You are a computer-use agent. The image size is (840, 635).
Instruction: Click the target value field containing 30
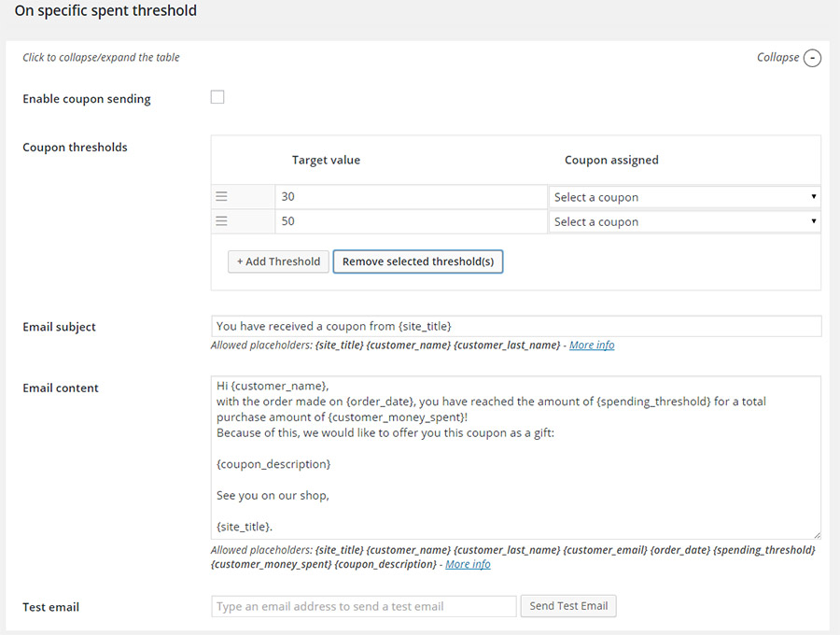411,197
